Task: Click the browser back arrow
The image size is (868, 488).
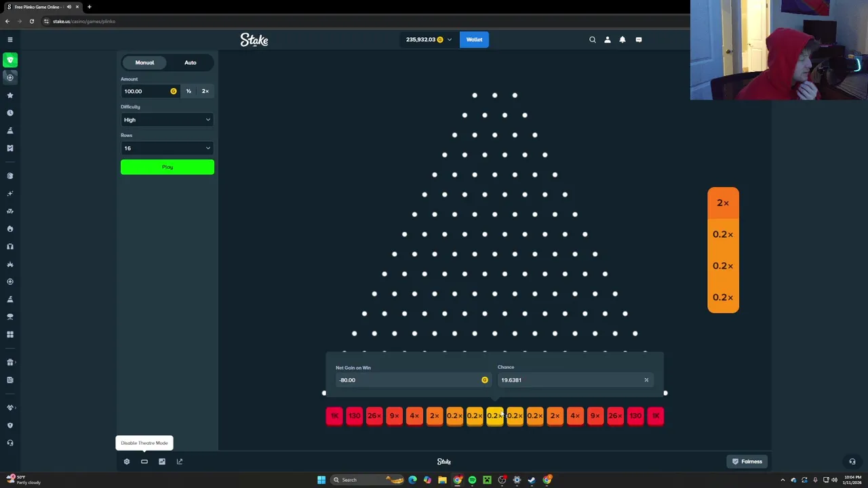Action: (x=7, y=21)
